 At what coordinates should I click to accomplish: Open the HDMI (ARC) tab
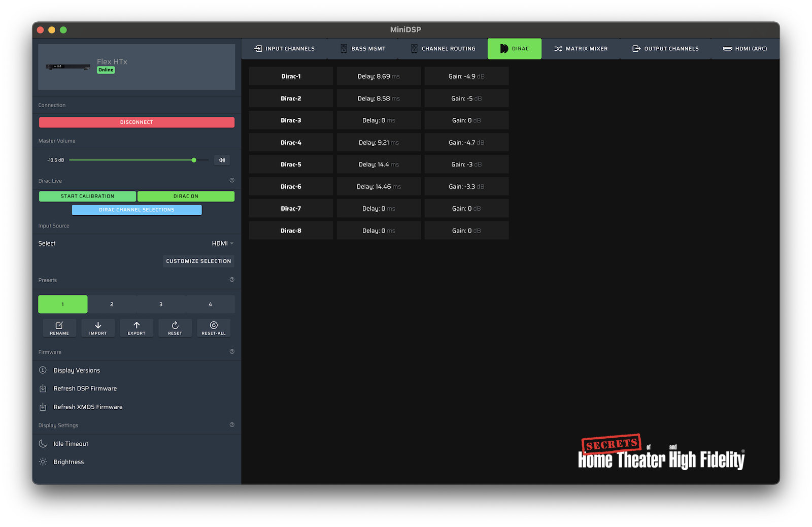click(745, 49)
